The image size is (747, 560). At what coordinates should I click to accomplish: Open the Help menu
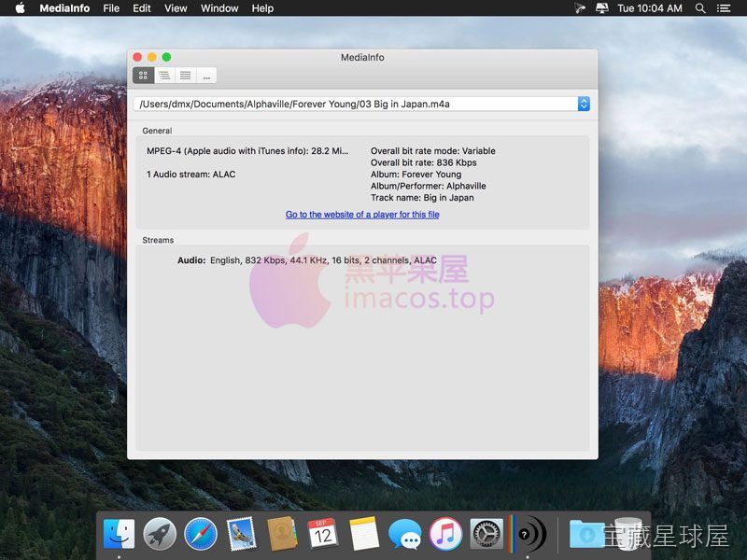pos(262,8)
